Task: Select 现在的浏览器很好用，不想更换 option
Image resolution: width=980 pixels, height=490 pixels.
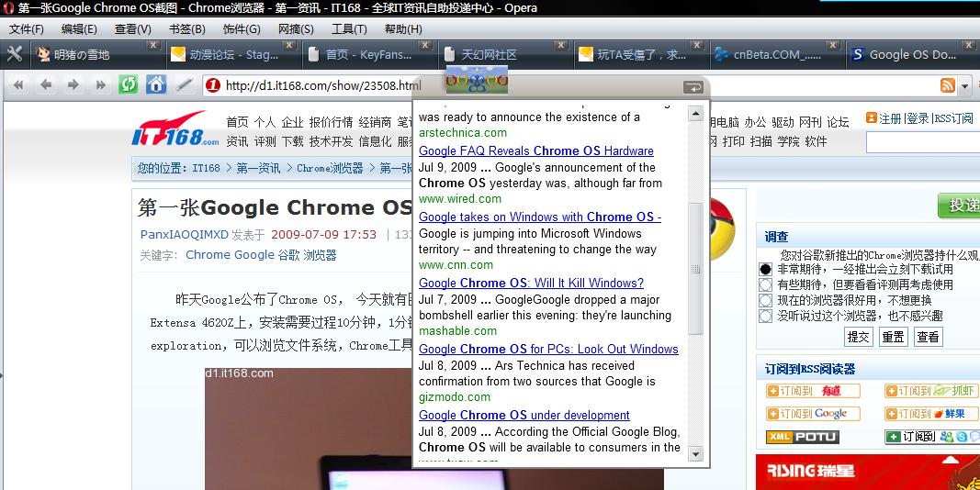Action: 766,300
